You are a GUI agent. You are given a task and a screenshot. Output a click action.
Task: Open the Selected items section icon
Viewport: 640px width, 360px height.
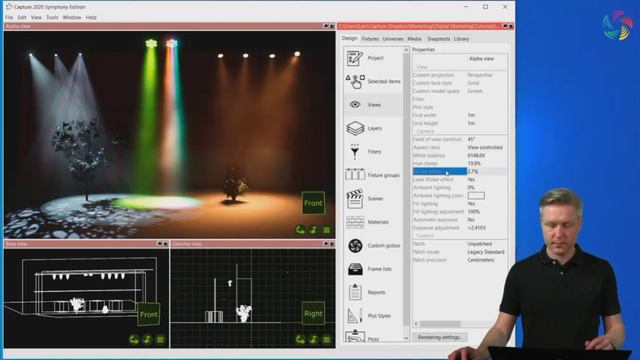(355, 81)
